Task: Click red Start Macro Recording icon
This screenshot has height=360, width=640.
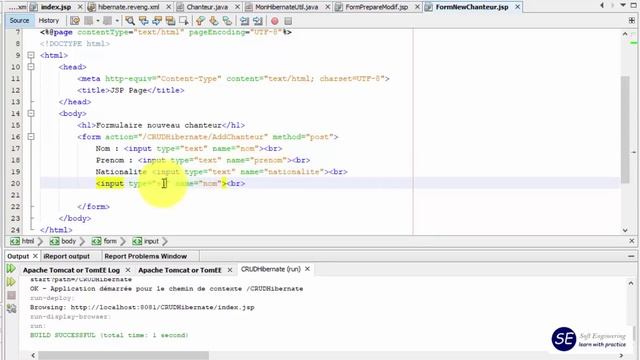Action: (x=275, y=20)
